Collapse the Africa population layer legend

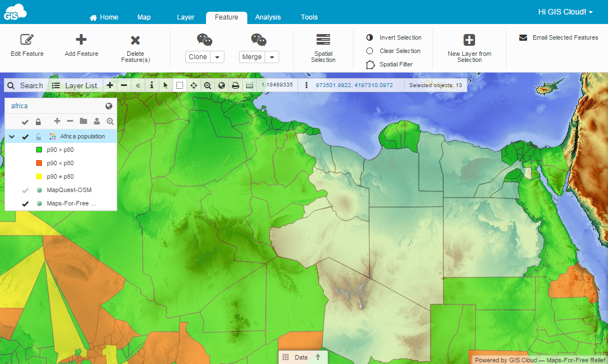point(11,137)
